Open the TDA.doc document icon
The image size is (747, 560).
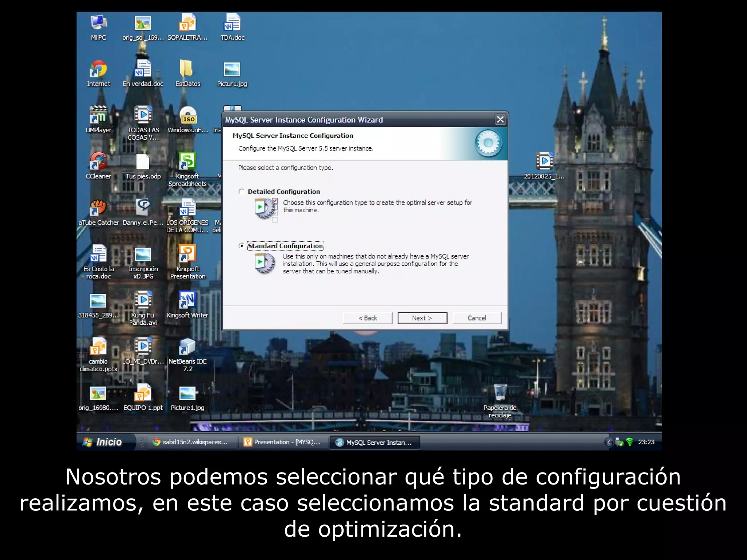[232, 23]
